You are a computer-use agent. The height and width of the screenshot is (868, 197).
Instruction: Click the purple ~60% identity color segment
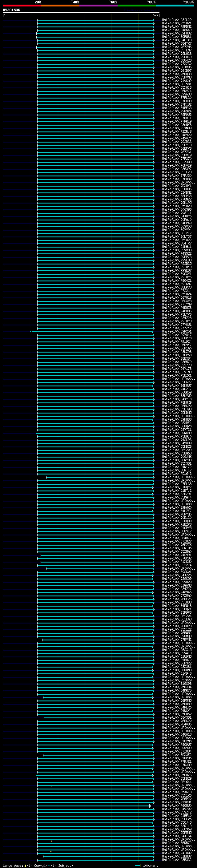[x=99, y=6]
